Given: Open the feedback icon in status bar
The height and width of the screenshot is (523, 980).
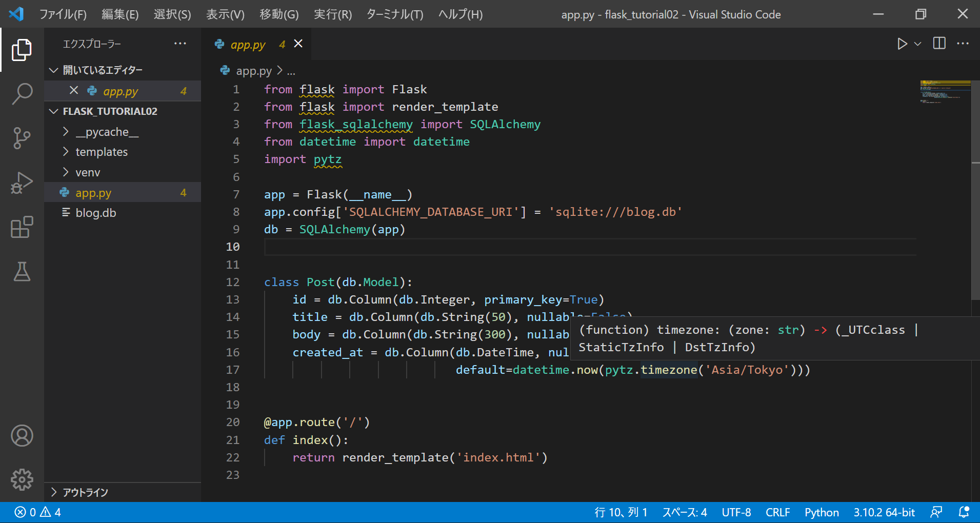Looking at the screenshot, I should tap(936, 512).
